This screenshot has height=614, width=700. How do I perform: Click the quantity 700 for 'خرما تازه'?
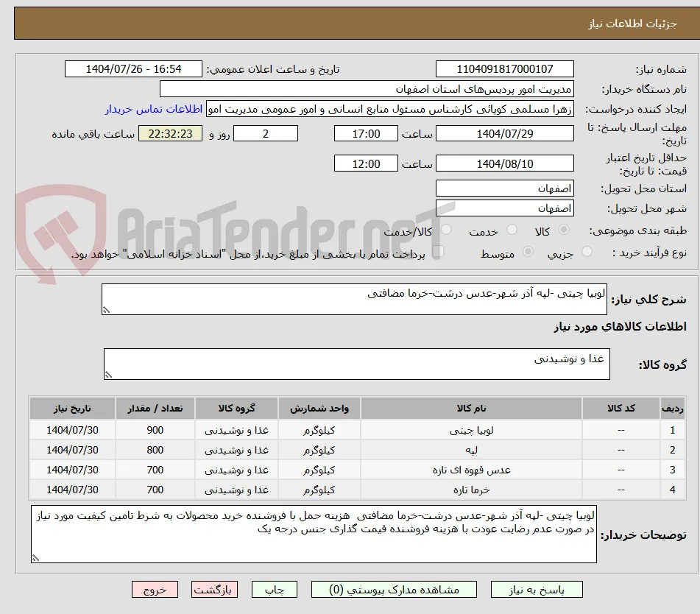(155, 490)
